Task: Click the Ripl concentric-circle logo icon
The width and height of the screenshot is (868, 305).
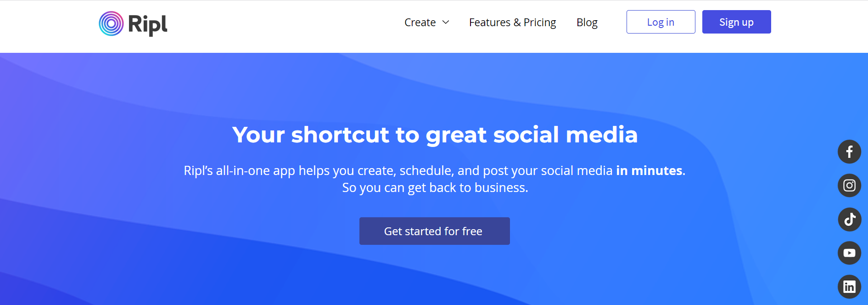Action: coord(111,23)
